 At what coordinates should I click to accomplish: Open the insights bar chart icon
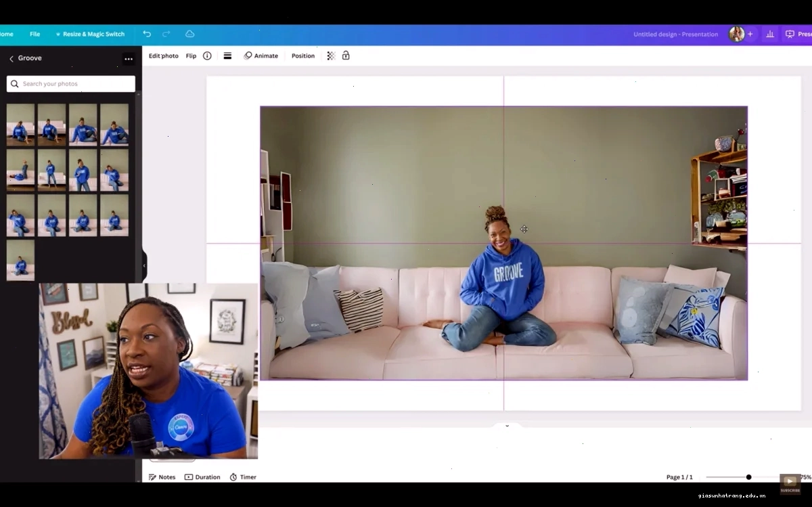click(x=770, y=34)
